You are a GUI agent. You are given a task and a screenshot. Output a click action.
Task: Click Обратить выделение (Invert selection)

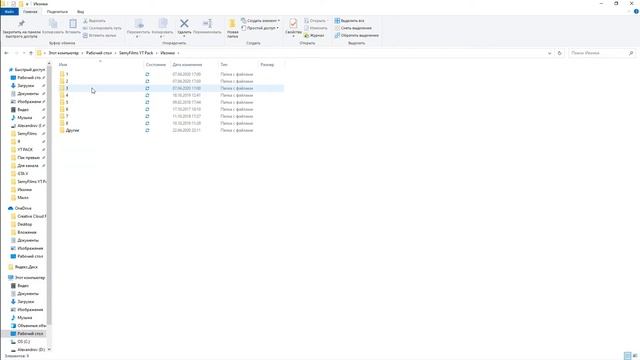357,36
